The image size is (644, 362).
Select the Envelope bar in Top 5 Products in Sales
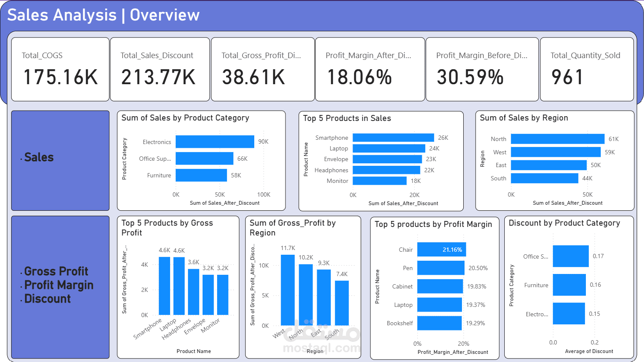point(388,159)
